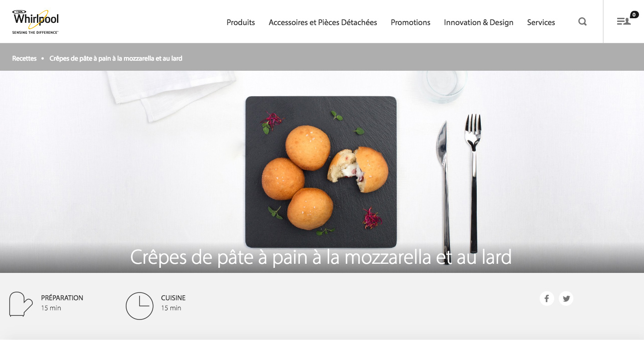Image resolution: width=644 pixels, height=340 pixels.
Task: Expand Accessoires et Pièces Détachées menu
Action: [323, 22]
